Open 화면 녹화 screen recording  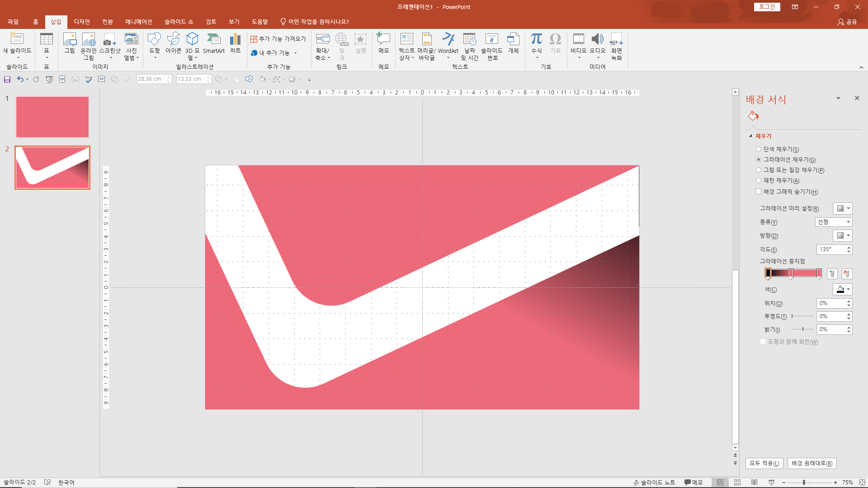616,46
